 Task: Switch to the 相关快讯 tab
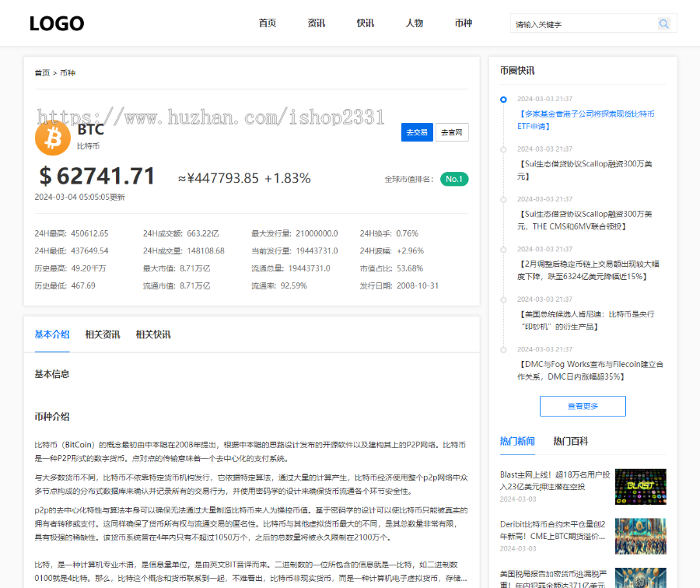point(153,334)
